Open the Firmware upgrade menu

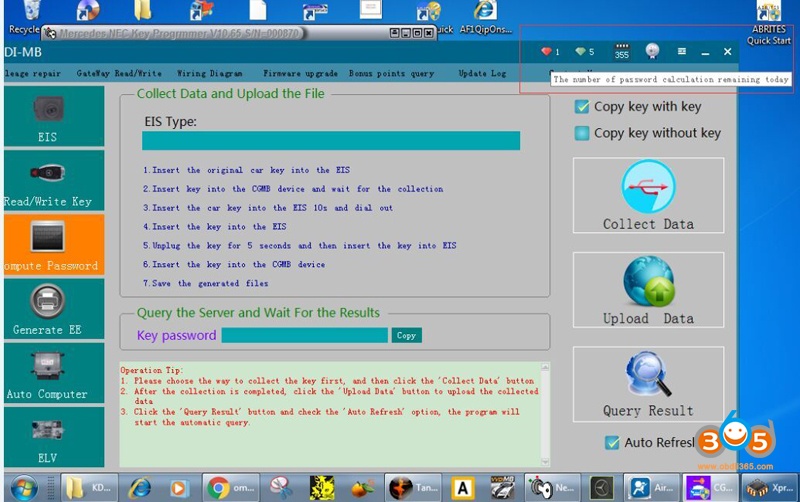click(300, 73)
